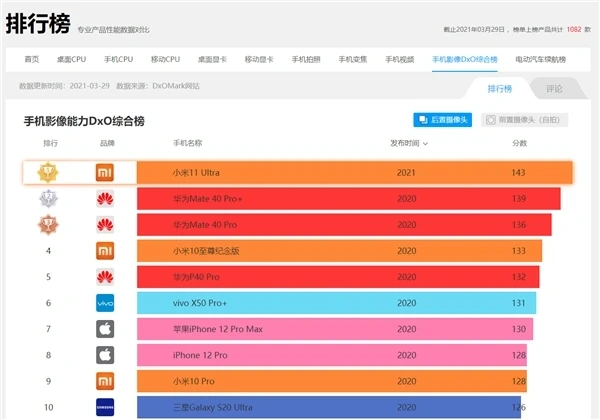This screenshot has width=600, height=420.
Task: Click Huawei logo in 华为Mate 40 Pro+ row
Action: pyautogui.click(x=105, y=199)
